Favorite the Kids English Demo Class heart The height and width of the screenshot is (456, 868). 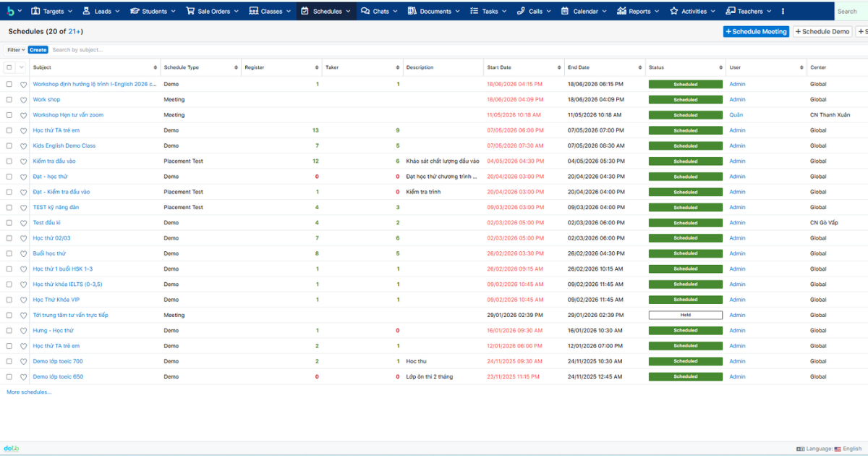click(x=23, y=146)
